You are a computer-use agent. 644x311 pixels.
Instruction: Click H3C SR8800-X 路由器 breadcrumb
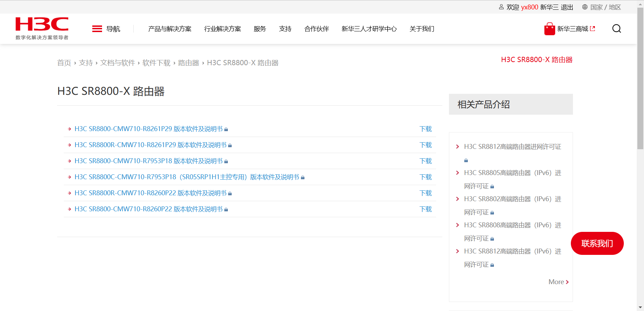(243, 63)
